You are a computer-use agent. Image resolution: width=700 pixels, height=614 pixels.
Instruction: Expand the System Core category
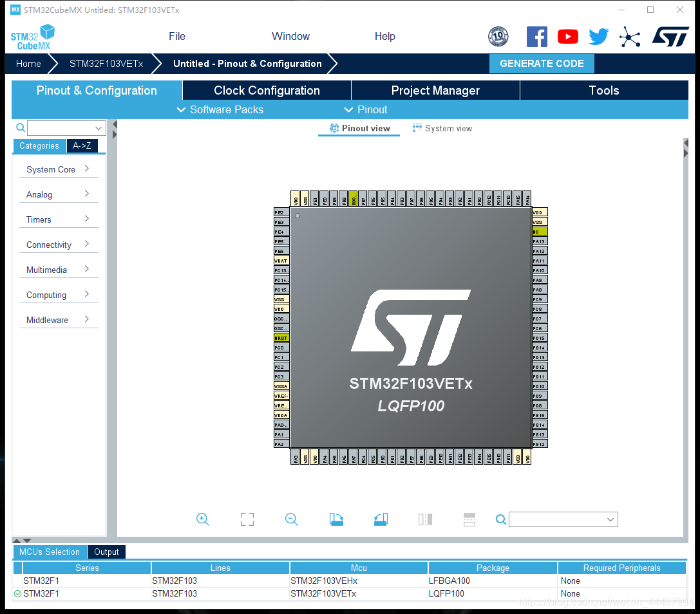pyautogui.click(x=59, y=169)
